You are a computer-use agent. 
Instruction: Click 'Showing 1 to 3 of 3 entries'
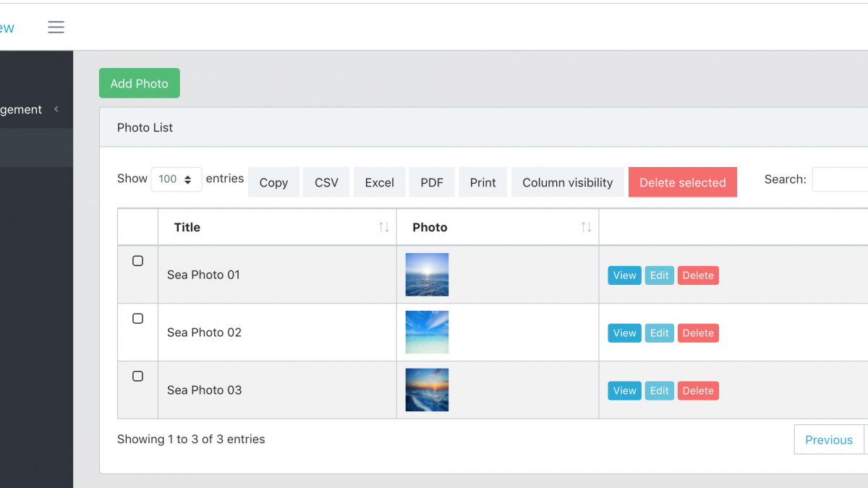[x=191, y=439]
